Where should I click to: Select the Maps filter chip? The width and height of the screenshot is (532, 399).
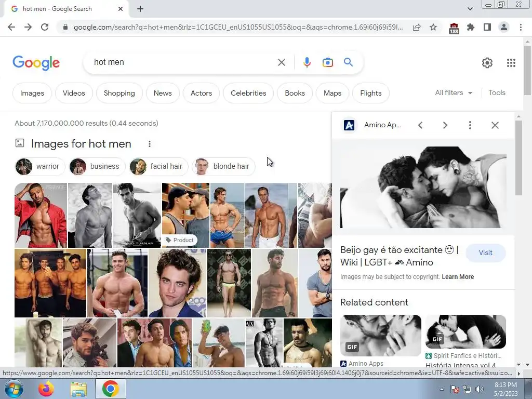(x=332, y=93)
